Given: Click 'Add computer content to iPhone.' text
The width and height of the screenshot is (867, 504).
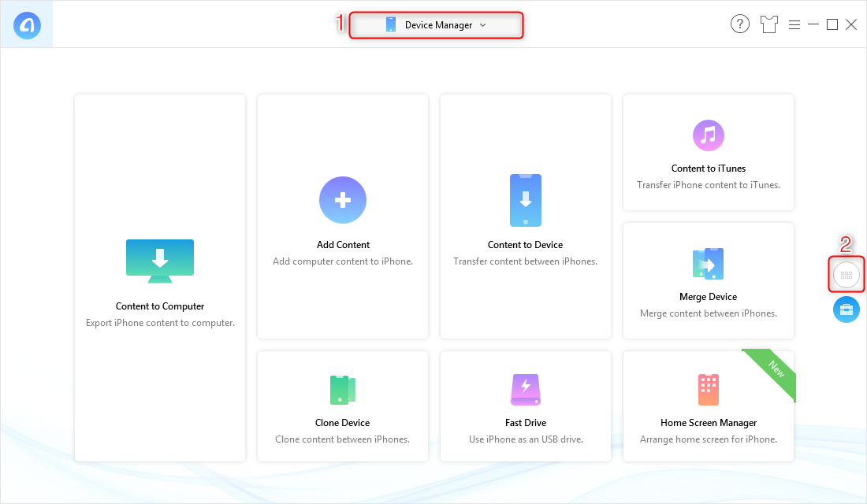Looking at the screenshot, I should click(343, 261).
